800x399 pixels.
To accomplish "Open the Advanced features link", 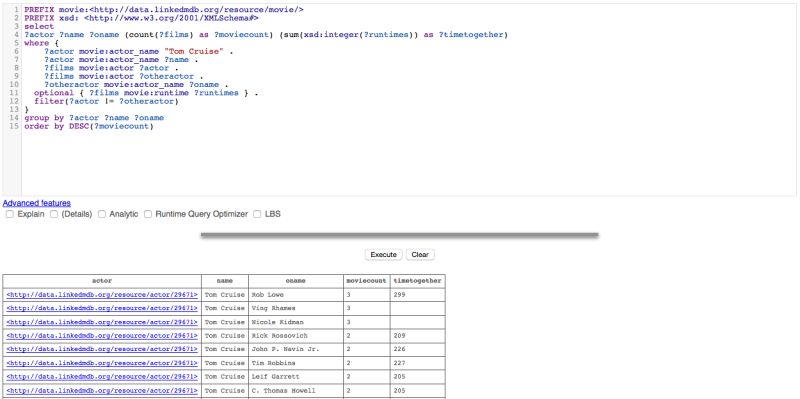I will [37, 203].
